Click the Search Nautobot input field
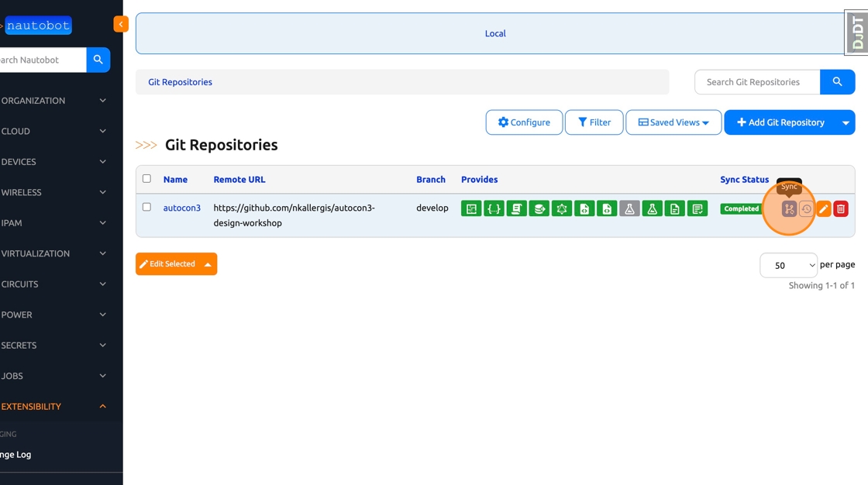Screen dimensions: 868x485 [43, 60]
